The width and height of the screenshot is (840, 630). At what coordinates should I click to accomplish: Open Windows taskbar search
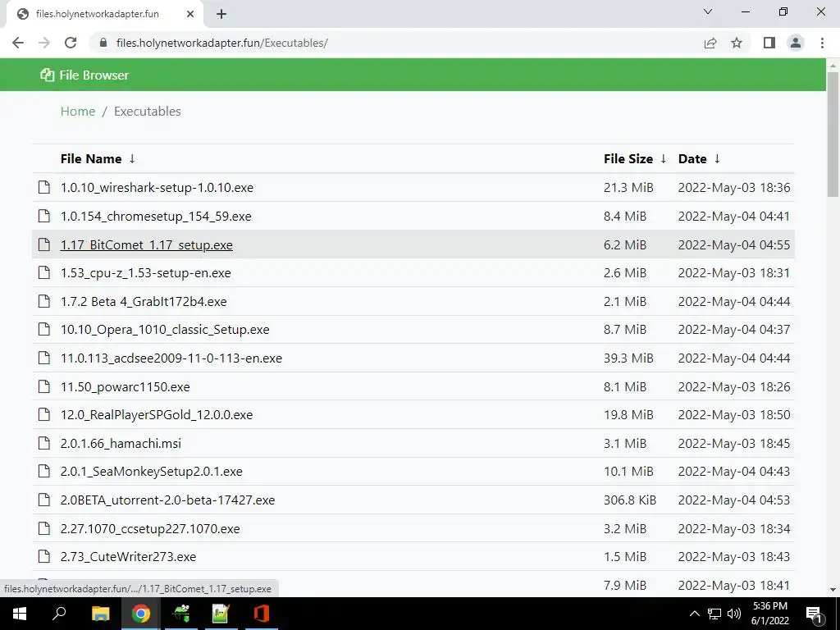59,614
